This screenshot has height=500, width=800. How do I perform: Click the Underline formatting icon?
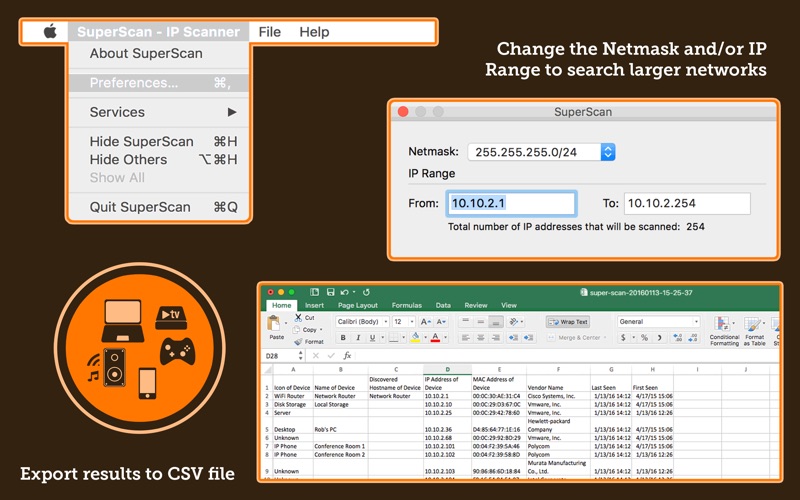click(x=372, y=338)
